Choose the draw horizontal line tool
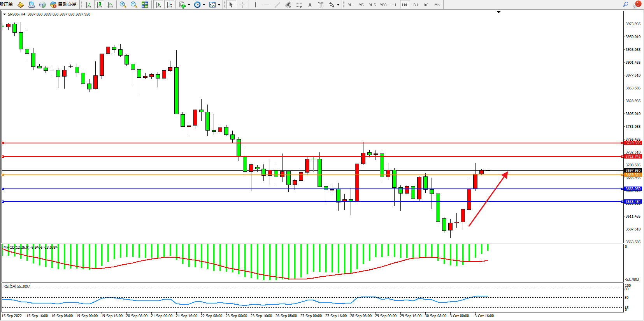The image size is (644, 321). 266,5
